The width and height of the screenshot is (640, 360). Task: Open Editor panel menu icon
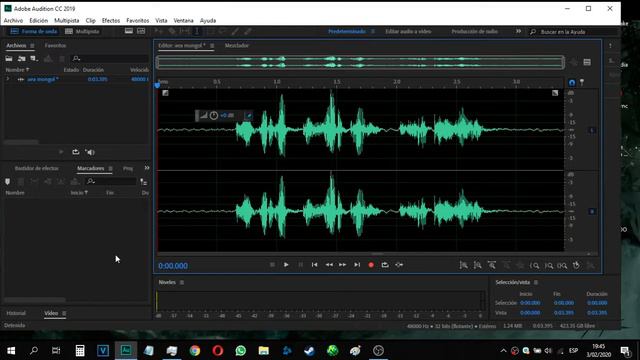click(212, 46)
